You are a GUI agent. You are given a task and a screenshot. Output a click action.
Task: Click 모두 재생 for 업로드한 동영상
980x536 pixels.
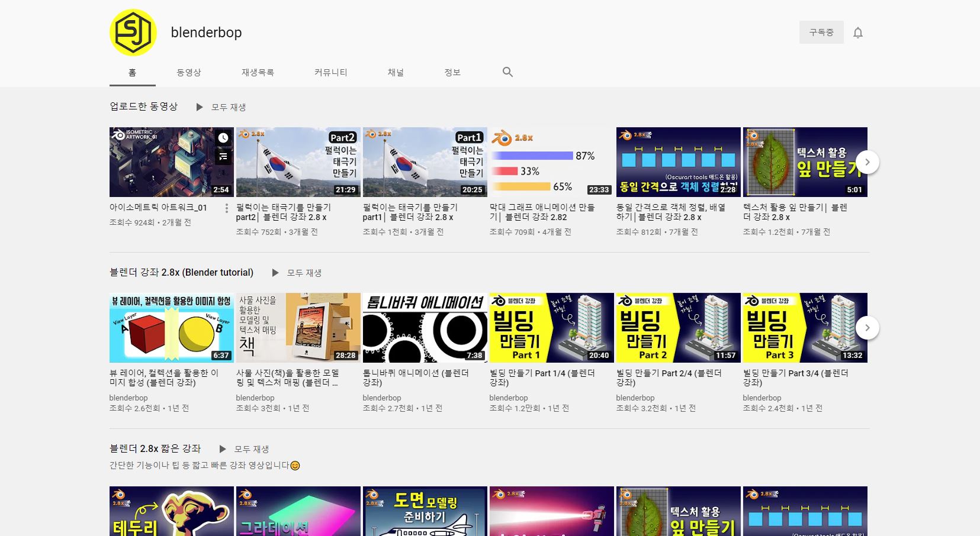[x=229, y=107]
